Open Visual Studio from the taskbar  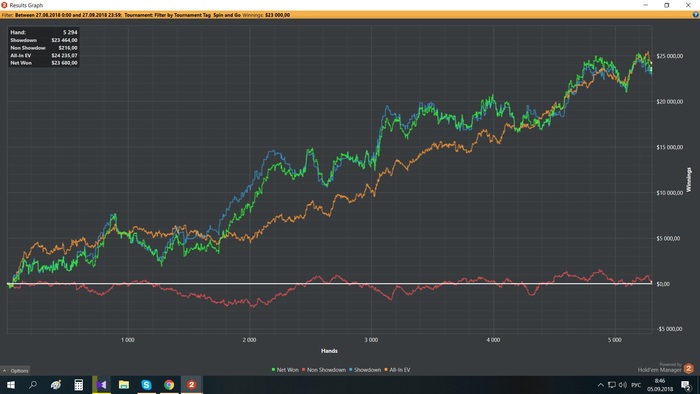click(x=101, y=385)
